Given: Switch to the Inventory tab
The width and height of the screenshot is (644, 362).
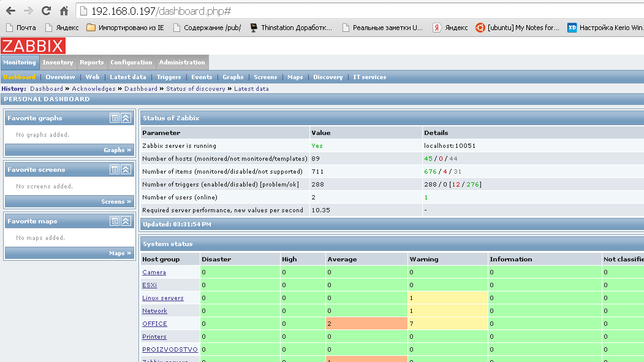Looking at the screenshot, I should (x=58, y=62).
